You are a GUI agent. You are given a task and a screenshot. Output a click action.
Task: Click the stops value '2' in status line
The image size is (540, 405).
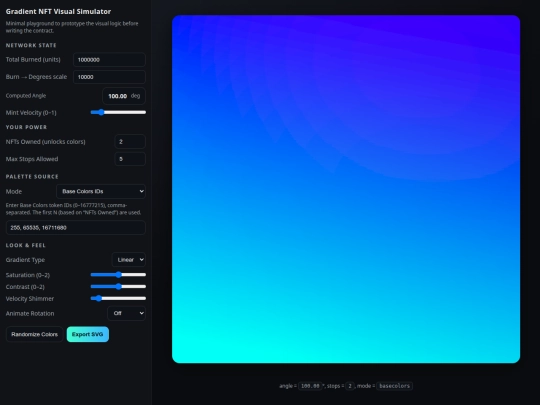pyautogui.click(x=350, y=386)
